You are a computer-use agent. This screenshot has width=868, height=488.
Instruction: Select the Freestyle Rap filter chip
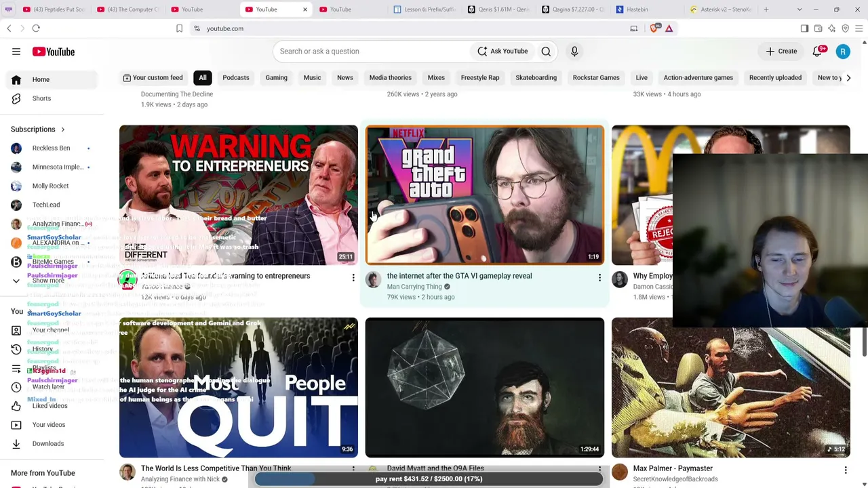(x=480, y=78)
